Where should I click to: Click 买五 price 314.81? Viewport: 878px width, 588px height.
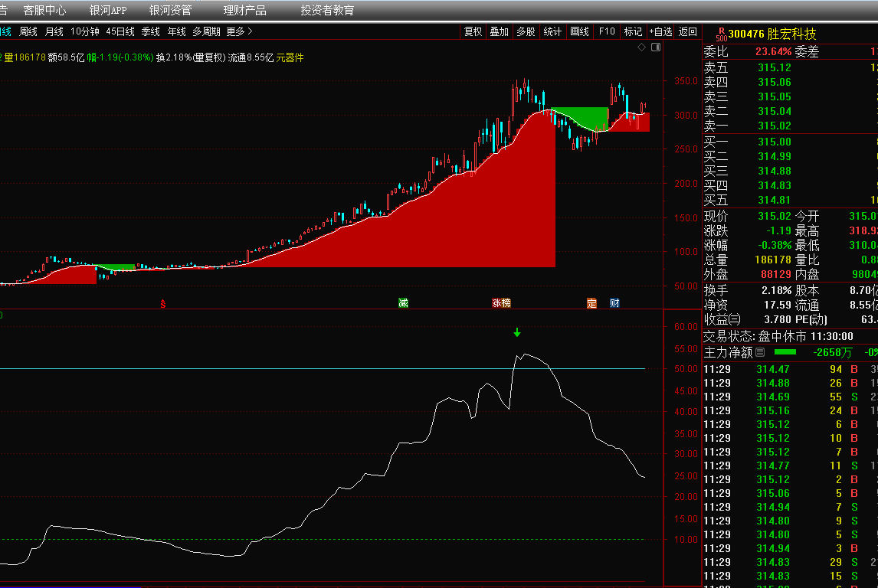tap(775, 200)
